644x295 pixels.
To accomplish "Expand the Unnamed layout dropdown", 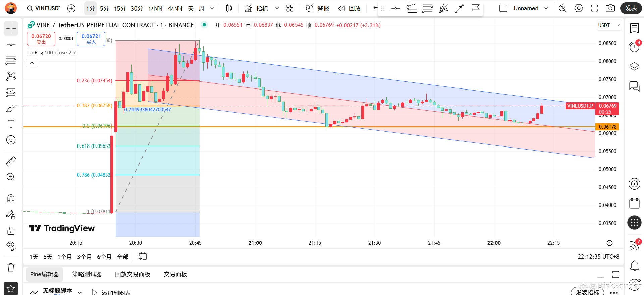I will (546, 8).
